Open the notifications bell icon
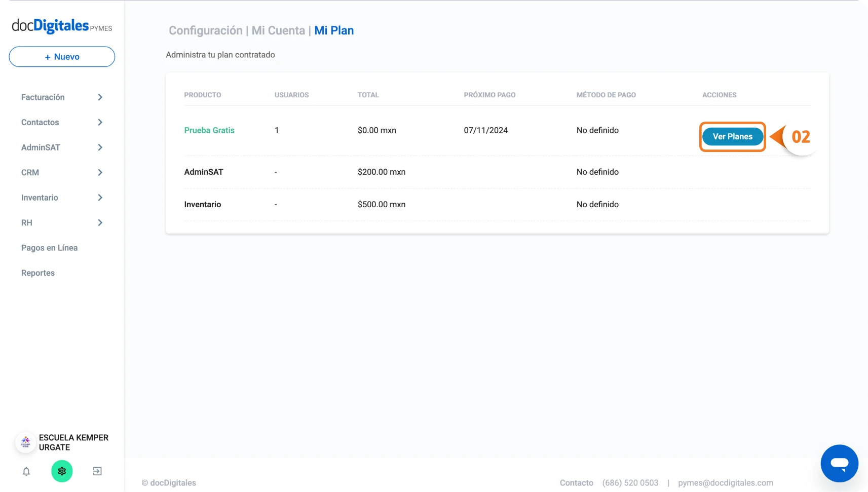Screen dimensions: 868x492 (26, 471)
